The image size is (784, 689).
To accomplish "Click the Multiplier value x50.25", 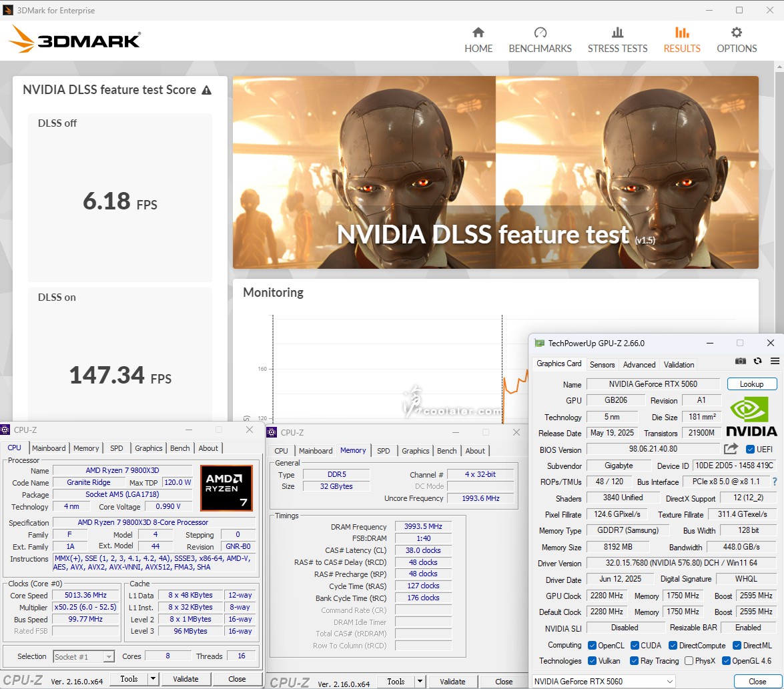I will 85,607.
